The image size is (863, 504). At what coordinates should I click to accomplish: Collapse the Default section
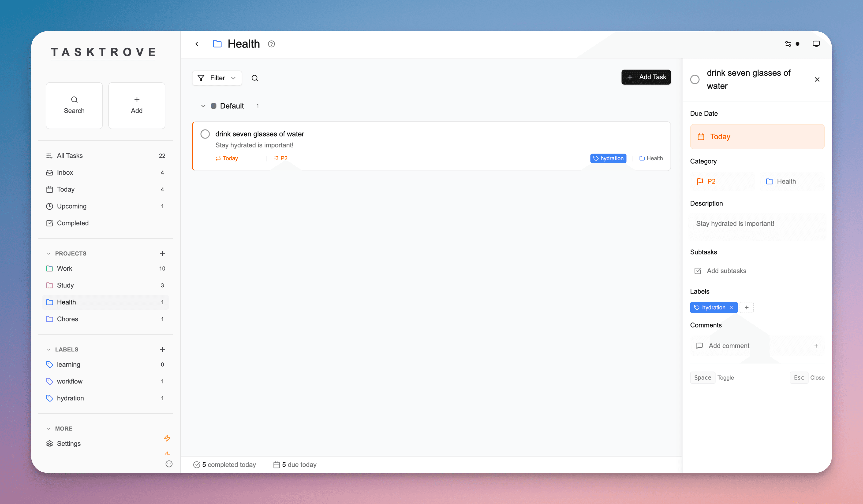point(203,106)
